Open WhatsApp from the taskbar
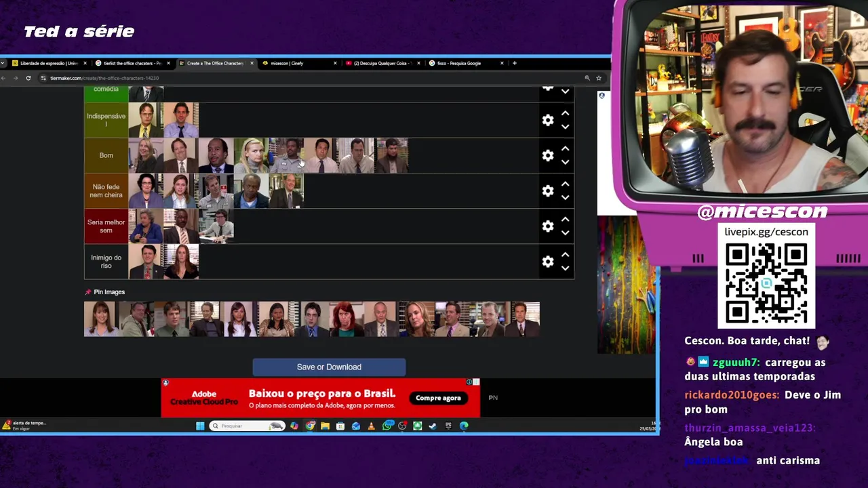This screenshot has width=868, height=488. (x=387, y=426)
